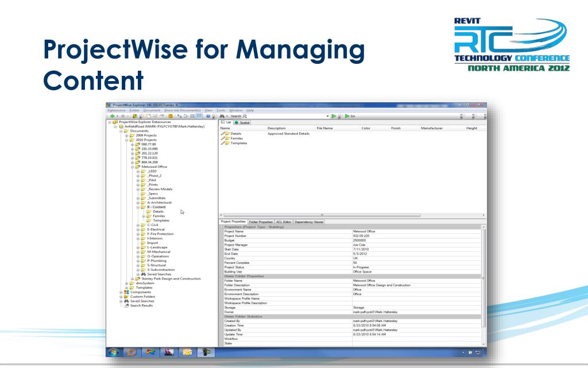Expand the tree's Families folder under B - Content
588x368 pixels.
[144, 216]
